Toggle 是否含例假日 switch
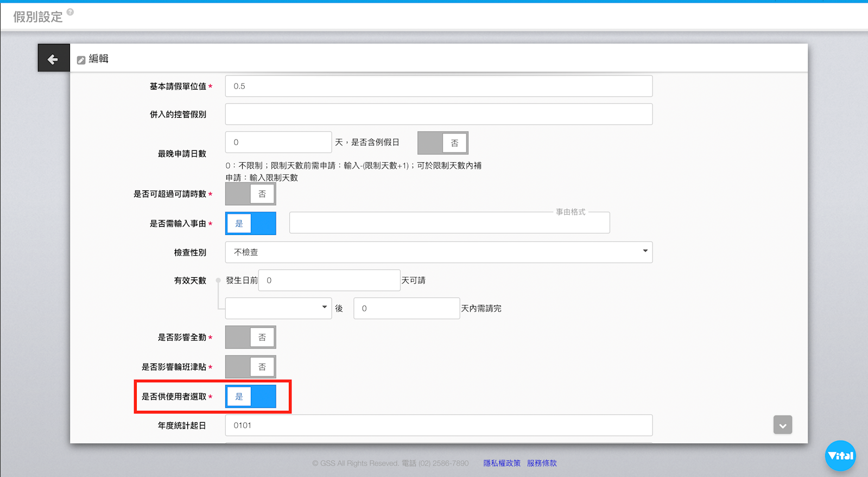 442,143
